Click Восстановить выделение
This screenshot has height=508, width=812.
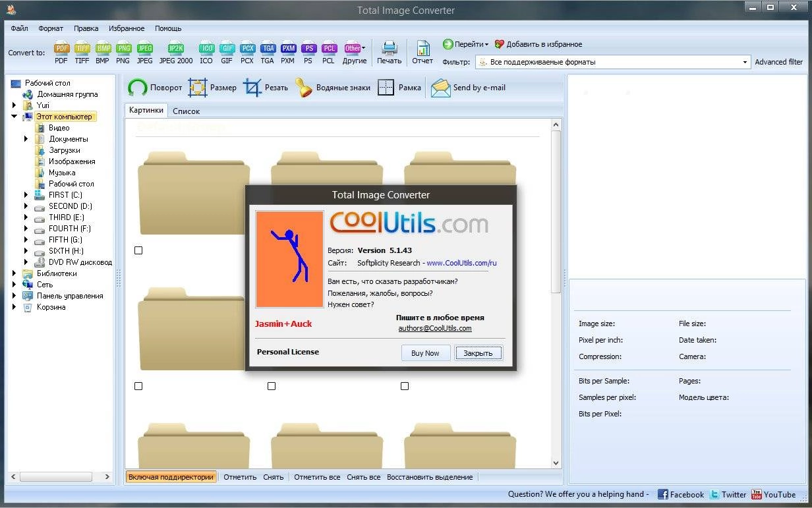[x=430, y=477]
